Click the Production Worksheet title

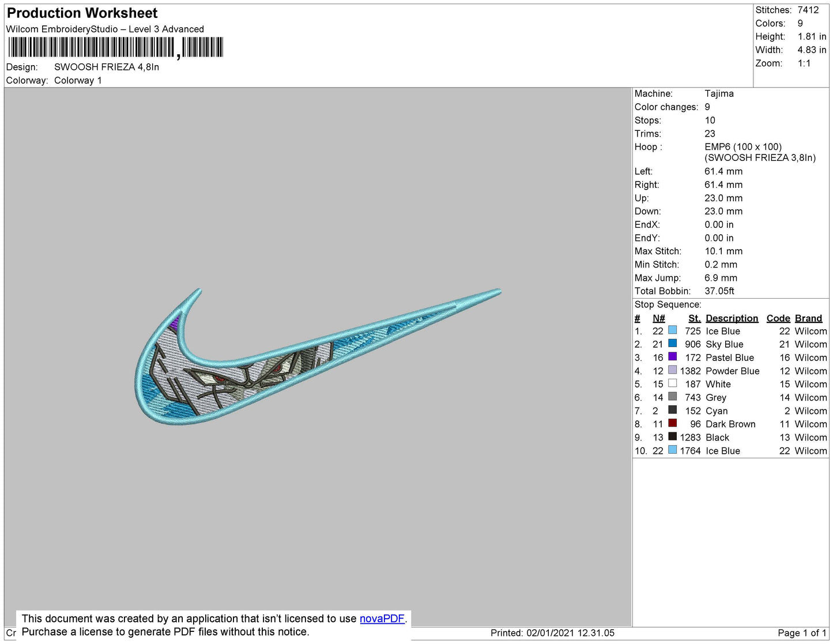(82, 13)
